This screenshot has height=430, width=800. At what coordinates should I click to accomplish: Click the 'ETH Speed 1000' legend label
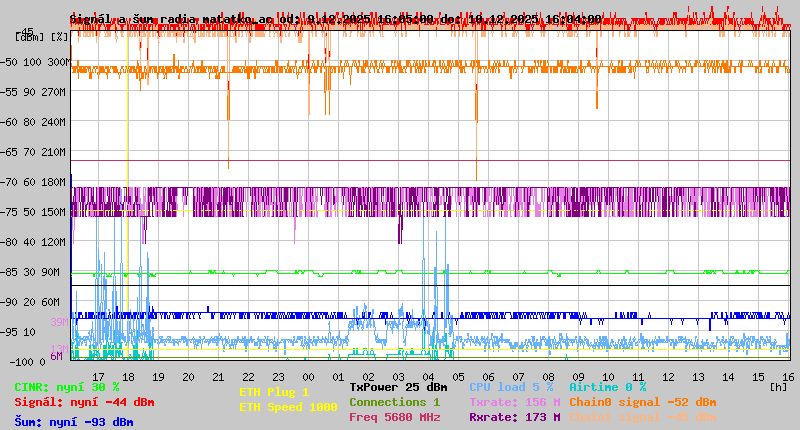(288, 407)
